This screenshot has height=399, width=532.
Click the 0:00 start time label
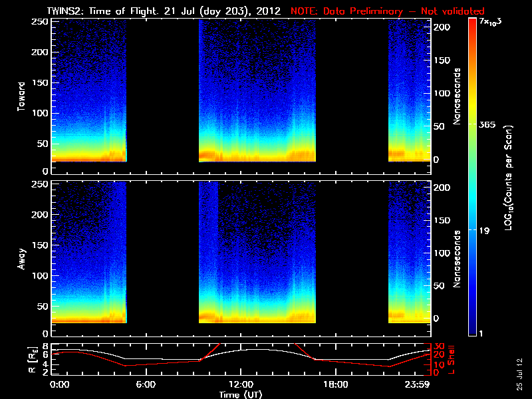coord(59,384)
